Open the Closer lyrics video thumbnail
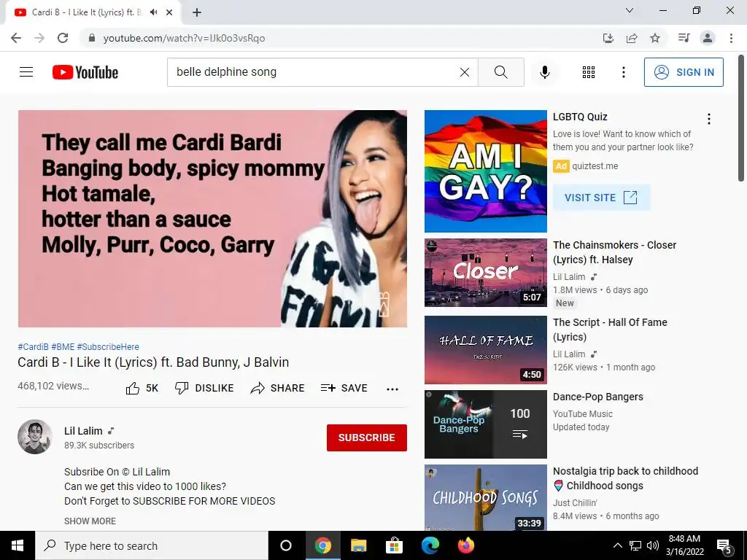This screenshot has width=747, height=560. pos(485,273)
